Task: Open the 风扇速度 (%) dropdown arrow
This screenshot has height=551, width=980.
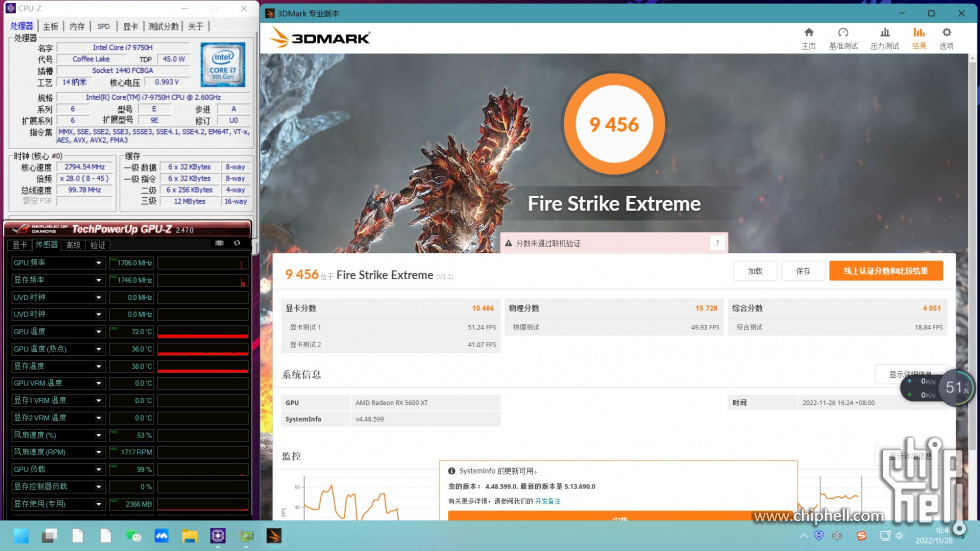Action: click(99, 435)
